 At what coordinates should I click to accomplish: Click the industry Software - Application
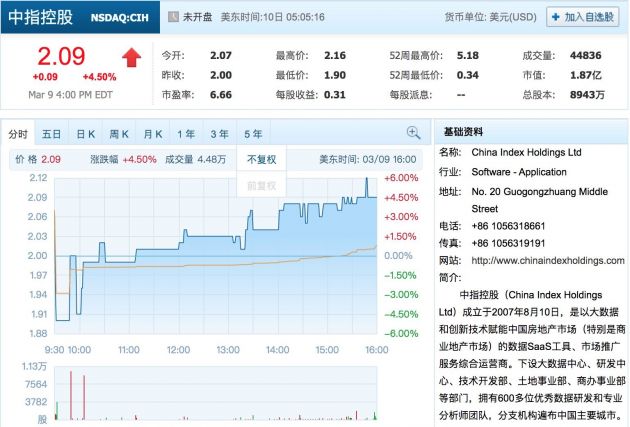click(519, 172)
